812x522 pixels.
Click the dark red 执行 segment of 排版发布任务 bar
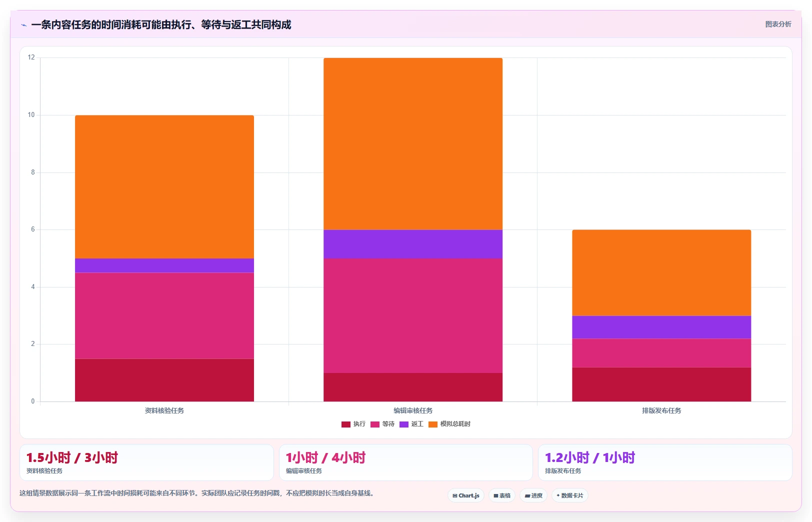[661, 384]
